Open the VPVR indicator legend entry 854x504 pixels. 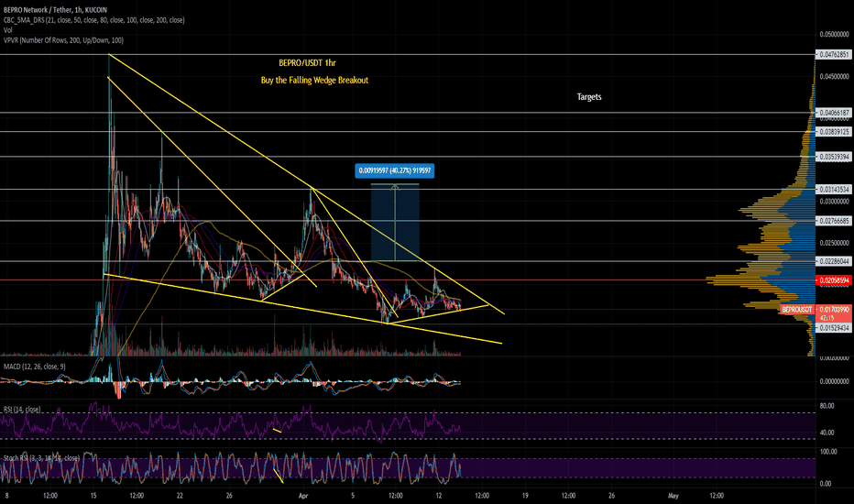click(x=63, y=40)
